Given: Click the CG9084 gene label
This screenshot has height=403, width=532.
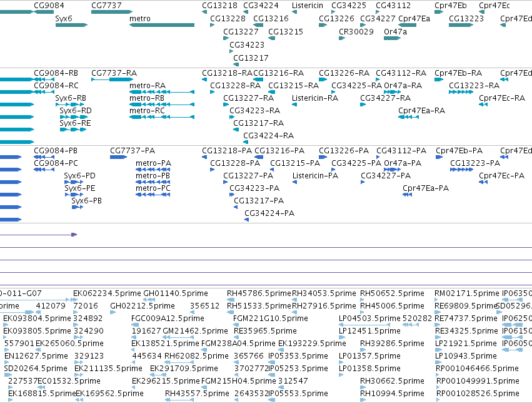Looking at the screenshot, I should (x=49, y=6).
